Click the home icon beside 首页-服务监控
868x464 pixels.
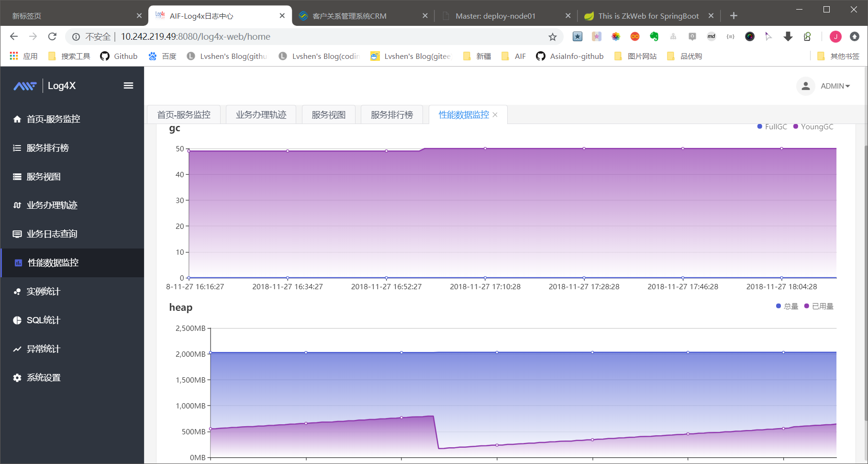click(x=17, y=119)
